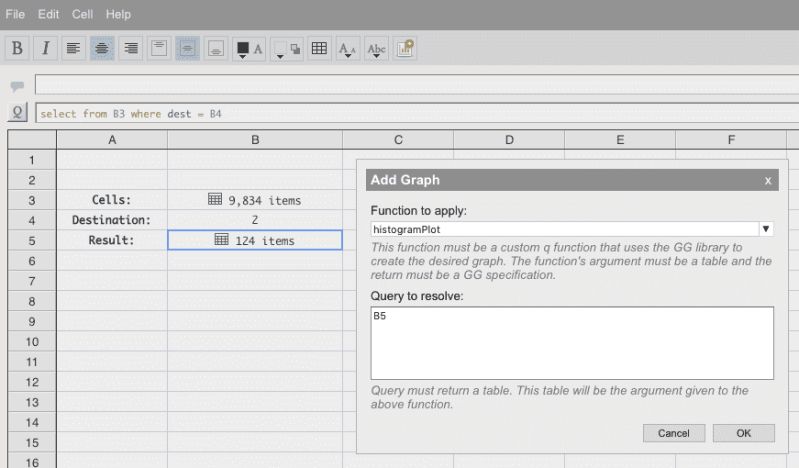799x468 pixels.
Task: Open the File menu
Action: coord(15,14)
